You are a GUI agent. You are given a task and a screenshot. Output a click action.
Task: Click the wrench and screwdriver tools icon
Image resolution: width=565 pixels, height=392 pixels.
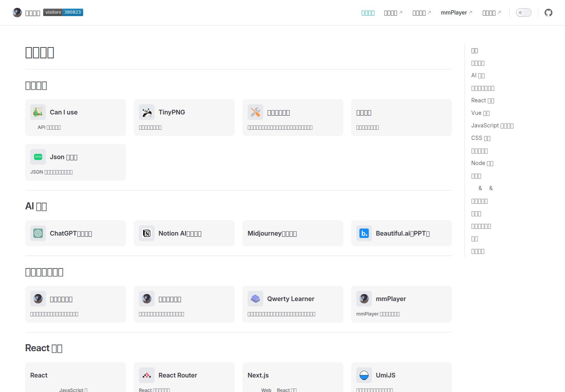coord(255,112)
